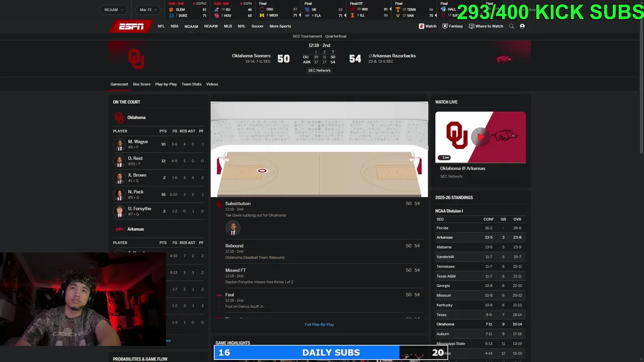Select the Gamecast tab
Viewport: 644px width, 362px height.
[x=119, y=84]
